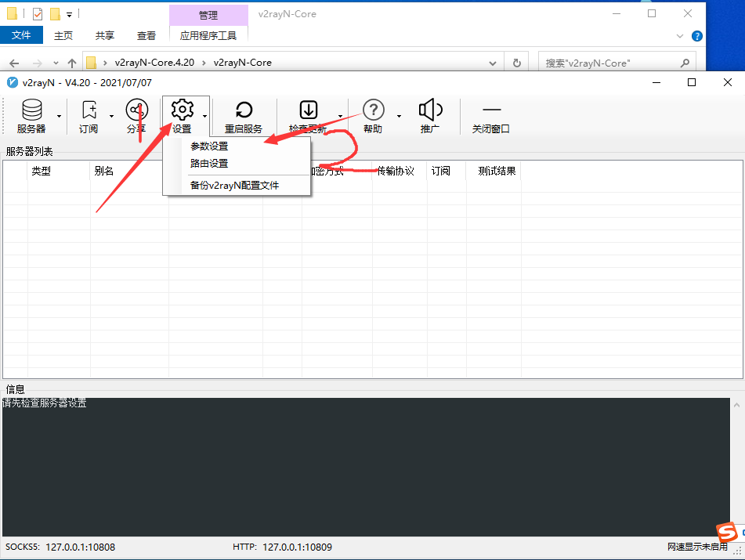745x560 pixels.
Task: Select 参数设置 from the settings menu
Action: click(209, 146)
